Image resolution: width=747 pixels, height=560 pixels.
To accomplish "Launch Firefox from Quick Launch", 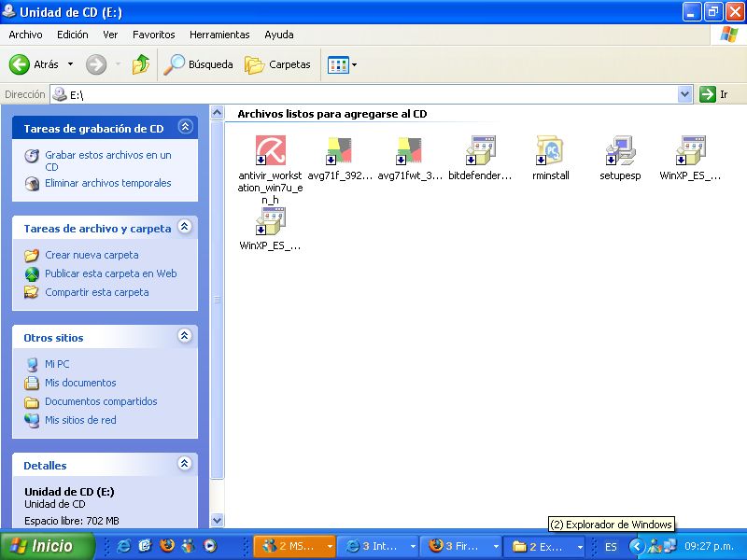I will click(167, 546).
